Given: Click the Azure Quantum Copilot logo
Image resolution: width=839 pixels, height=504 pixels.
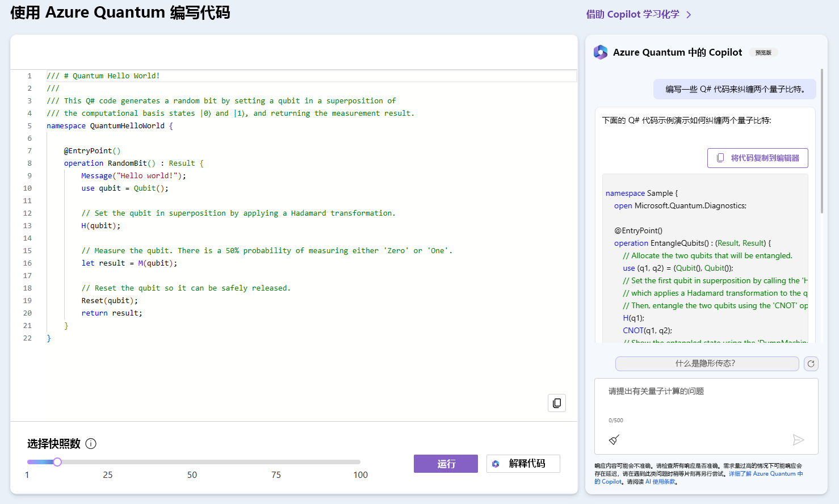Looking at the screenshot, I should point(601,52).
